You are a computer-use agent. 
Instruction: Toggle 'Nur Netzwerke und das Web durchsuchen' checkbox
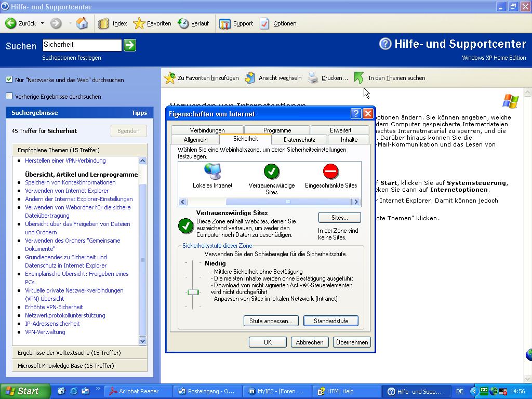click(9, 79)
